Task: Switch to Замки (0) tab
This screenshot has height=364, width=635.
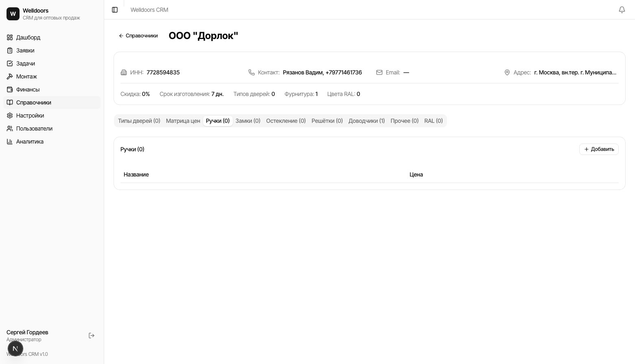Action: [x=248, y=121]
